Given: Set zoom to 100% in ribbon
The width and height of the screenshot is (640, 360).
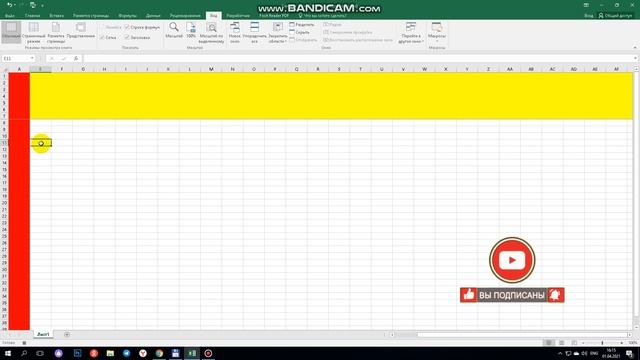Looking at the screenshot, I should 191,31.
